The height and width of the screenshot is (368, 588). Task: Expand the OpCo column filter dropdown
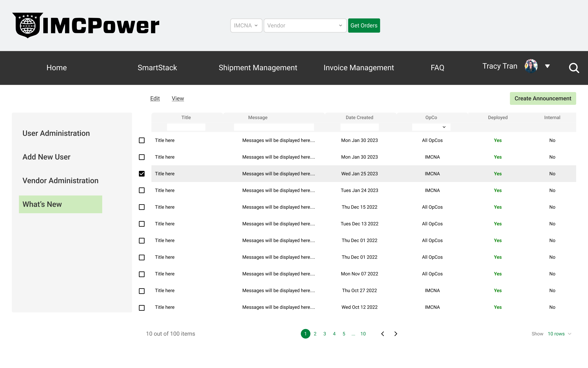point(431,127)
